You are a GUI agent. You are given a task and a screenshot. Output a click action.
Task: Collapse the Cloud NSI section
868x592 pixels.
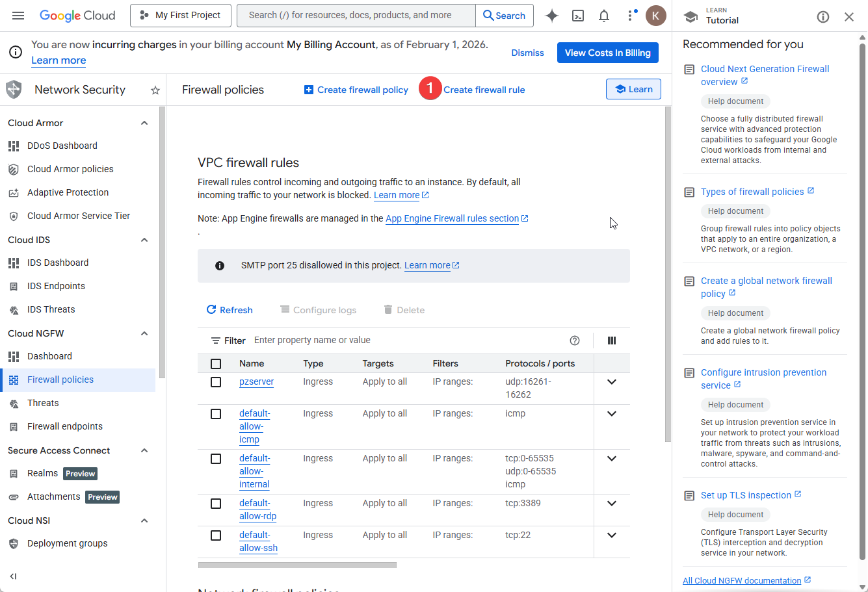144,521
